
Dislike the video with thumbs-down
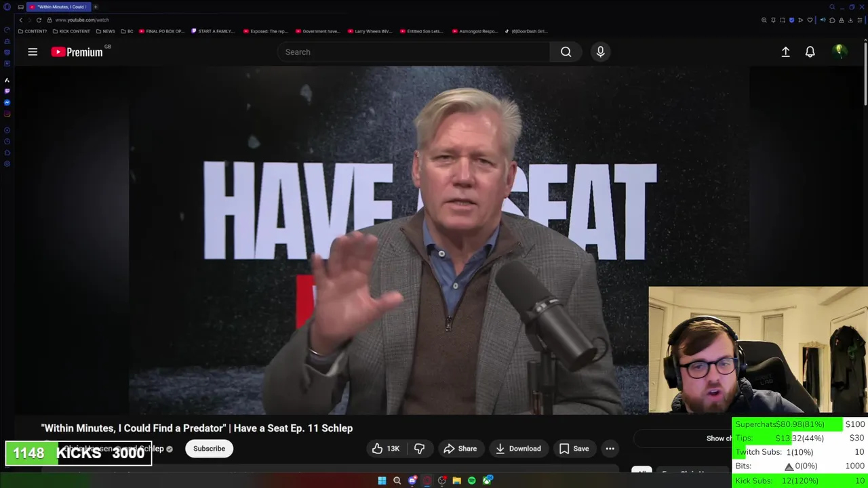click(x=419, y=448)
